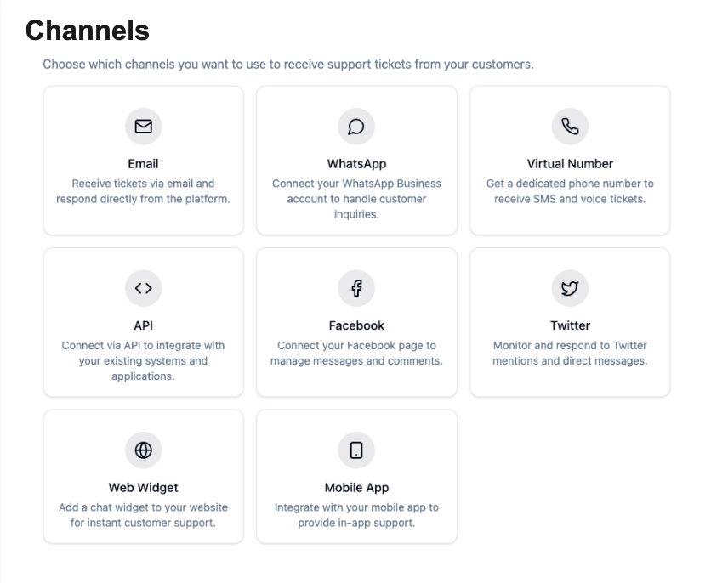Select the WhatsApp speech bubble icon
The height and width of the screenshot is (583, 728).
[356, 126]
